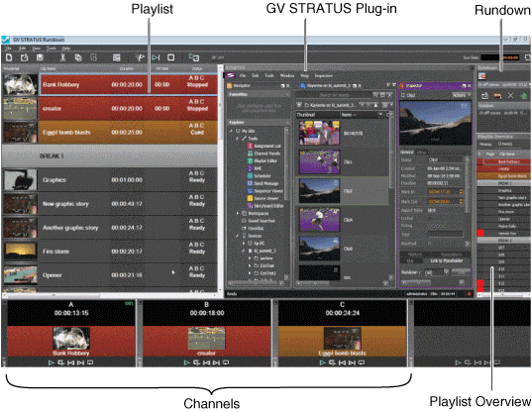Open Scheduler tool in Navigator tree

[263, 176]
